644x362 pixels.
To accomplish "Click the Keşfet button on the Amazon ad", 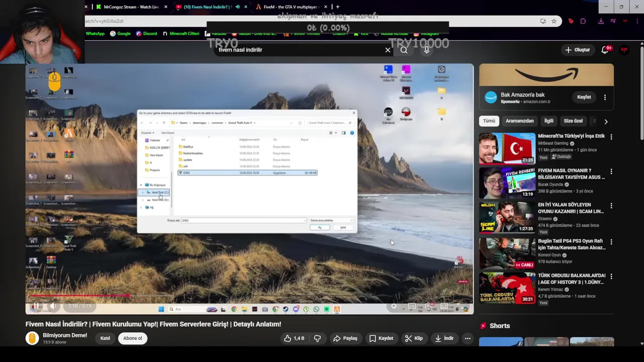I will [x=584, y=97].
